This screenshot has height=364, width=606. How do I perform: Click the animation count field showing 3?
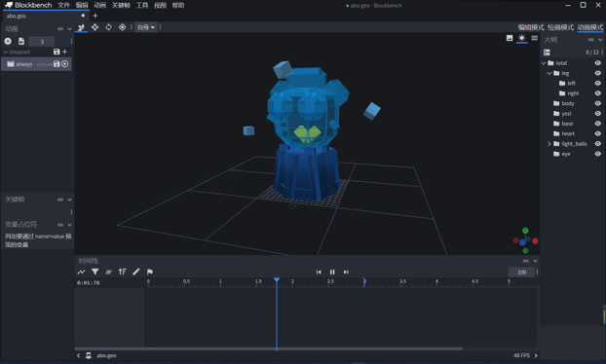(x=42, y=41)
